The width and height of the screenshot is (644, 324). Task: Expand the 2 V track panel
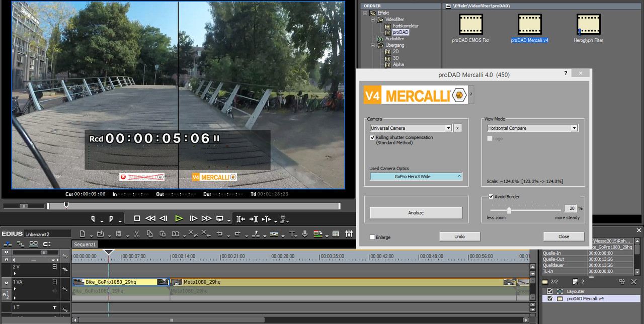[x=15, y=273]
